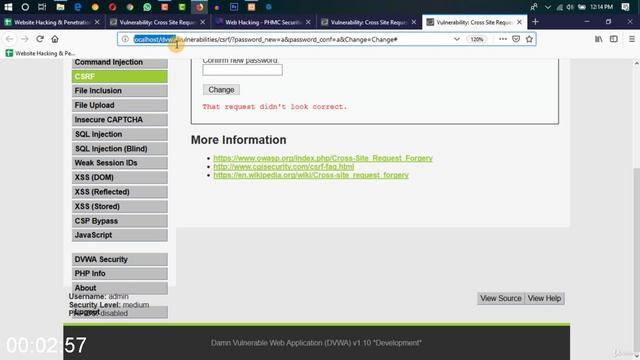This screenshot has width=640, height=360.
Task: Open OWASP Cross-Site Request Forgery link
Action: point(323,158)
